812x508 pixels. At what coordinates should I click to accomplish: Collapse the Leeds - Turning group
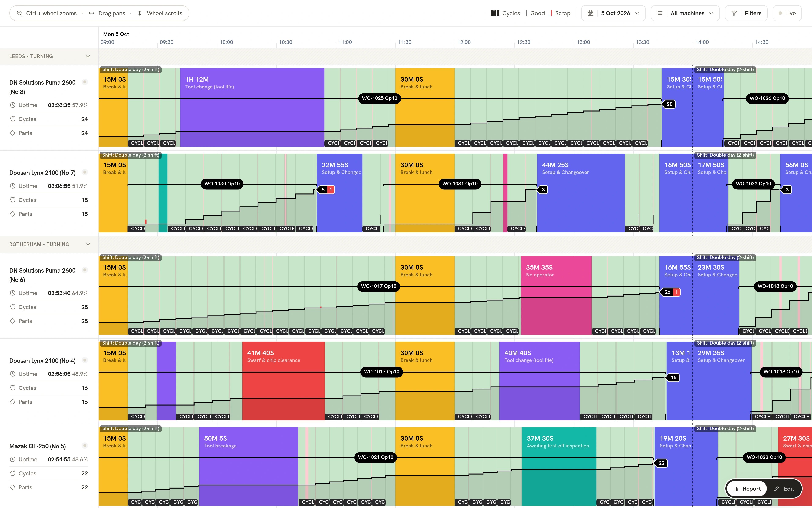point(88,56)
